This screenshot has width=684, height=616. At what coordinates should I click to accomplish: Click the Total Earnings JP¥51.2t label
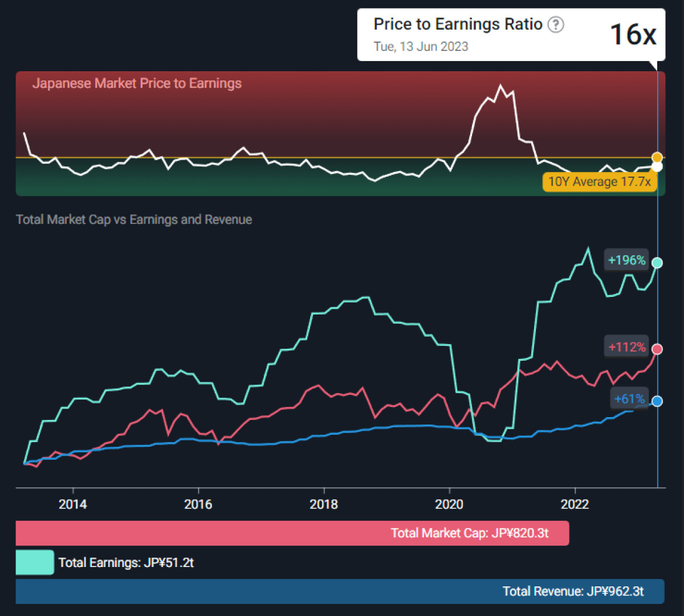[126, 562]
